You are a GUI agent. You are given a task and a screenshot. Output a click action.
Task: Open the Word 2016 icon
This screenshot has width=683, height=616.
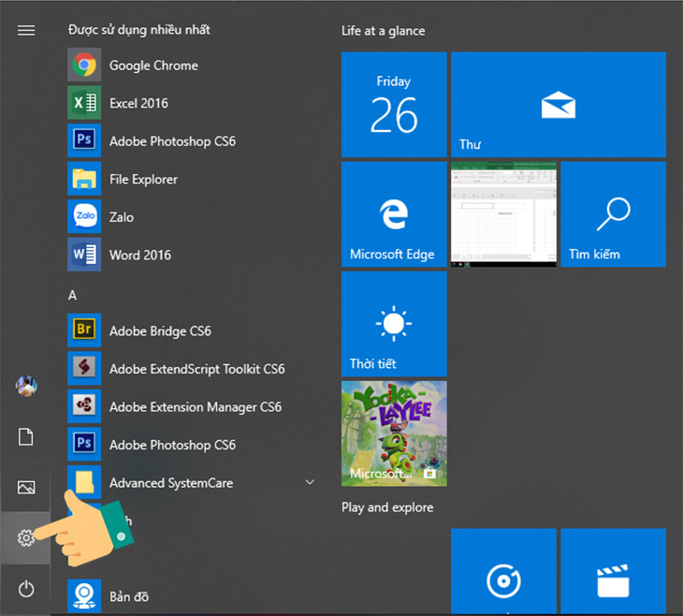84,255
